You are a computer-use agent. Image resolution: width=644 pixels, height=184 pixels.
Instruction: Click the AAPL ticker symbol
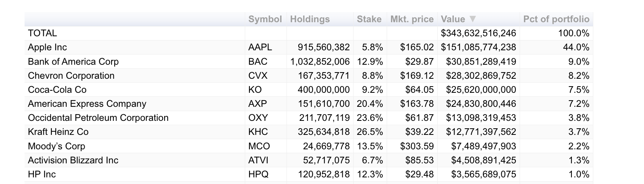point(260,47)
